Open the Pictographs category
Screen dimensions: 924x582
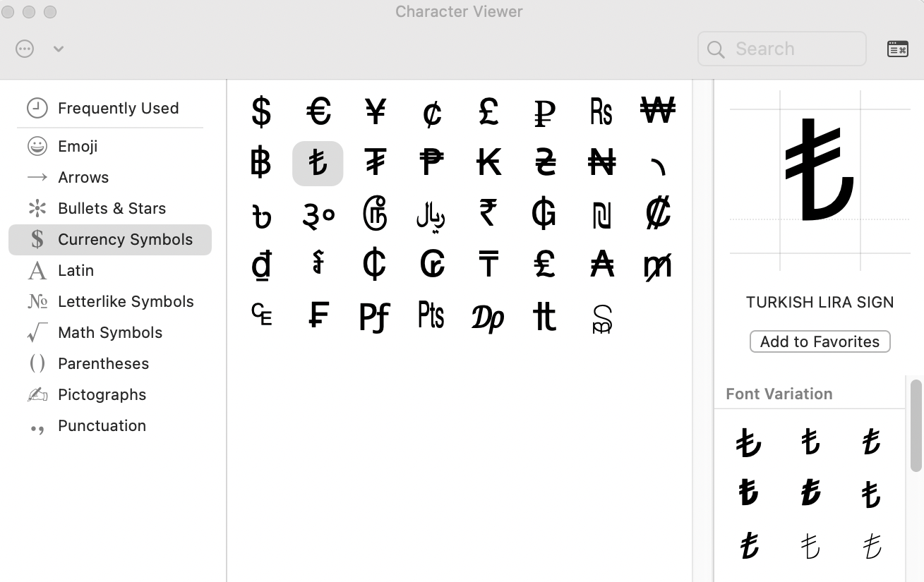102,394
